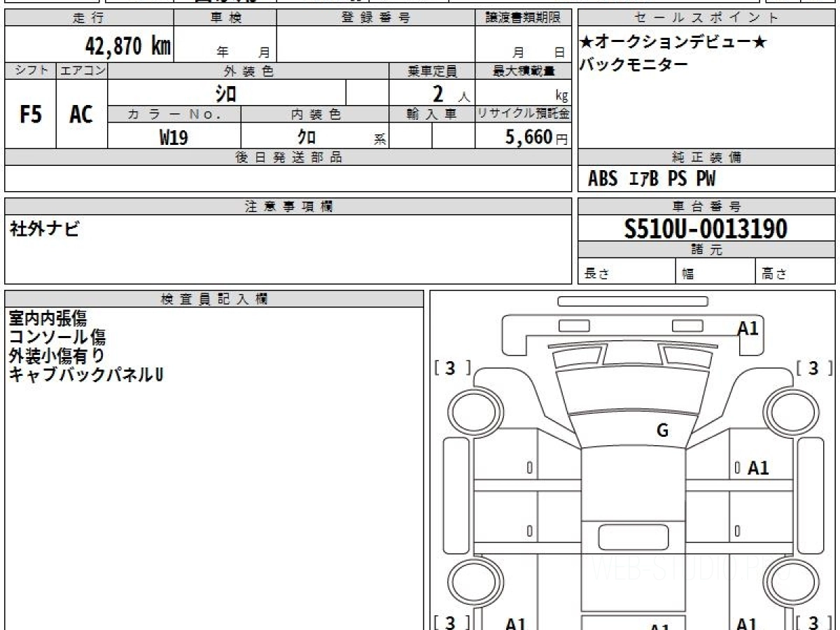The image size is (840, 630).
Task: Select color code W19
Action: pos(174,138)
